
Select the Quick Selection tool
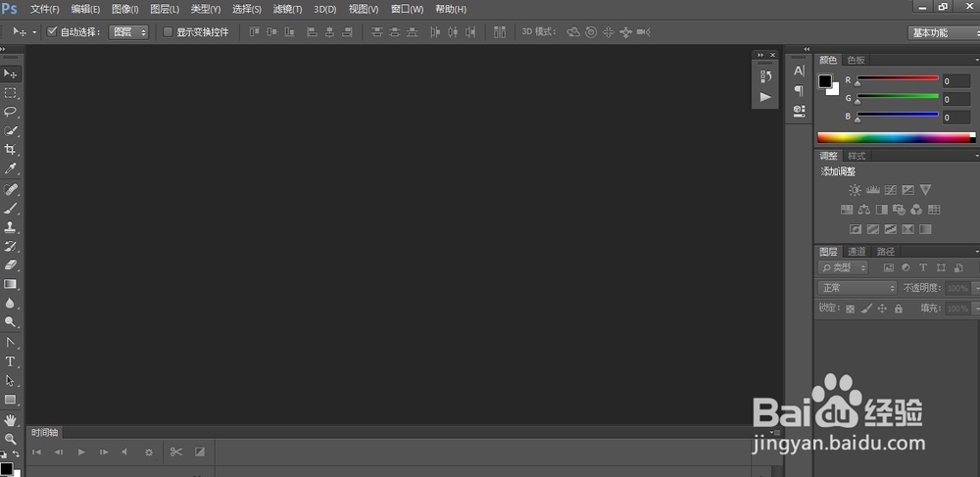10,130
